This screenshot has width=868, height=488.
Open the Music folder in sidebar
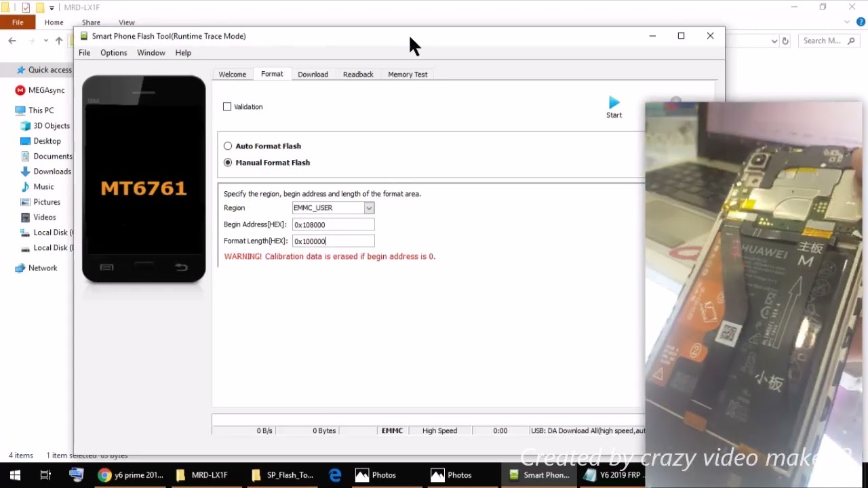pyautogui.click(x=37, y=187)
